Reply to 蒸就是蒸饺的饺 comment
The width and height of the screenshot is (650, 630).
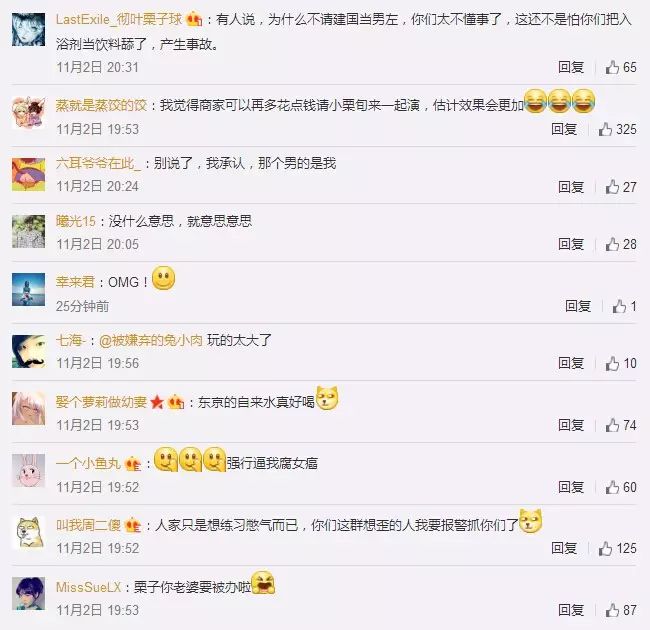(564, 129)
